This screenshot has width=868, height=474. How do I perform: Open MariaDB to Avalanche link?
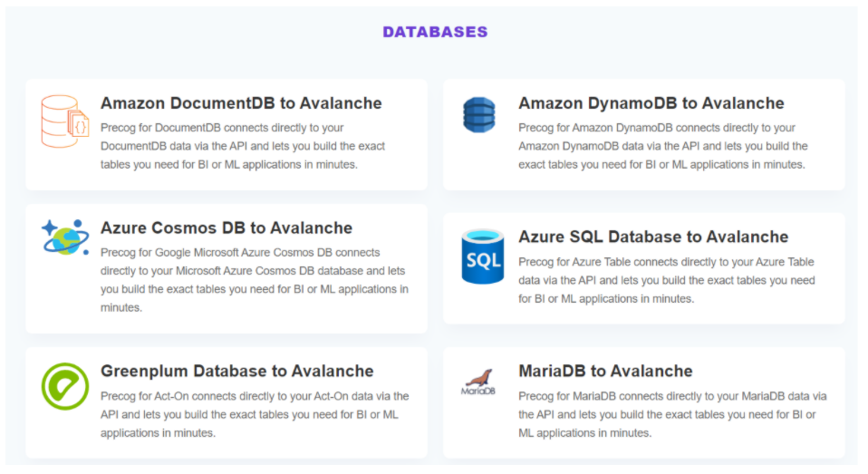point(605,371)
